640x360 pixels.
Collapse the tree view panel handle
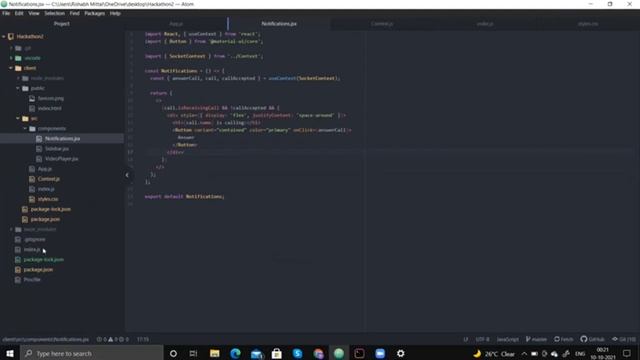127,175
